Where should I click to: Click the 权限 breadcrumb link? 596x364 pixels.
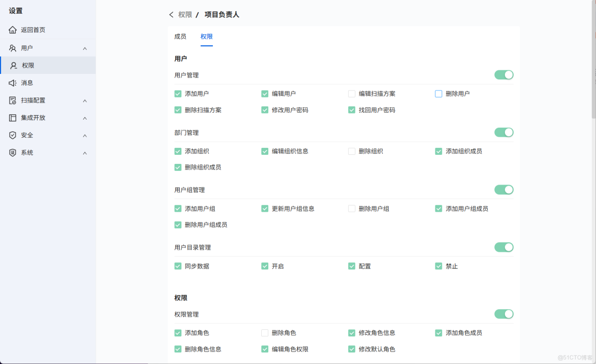186,15
